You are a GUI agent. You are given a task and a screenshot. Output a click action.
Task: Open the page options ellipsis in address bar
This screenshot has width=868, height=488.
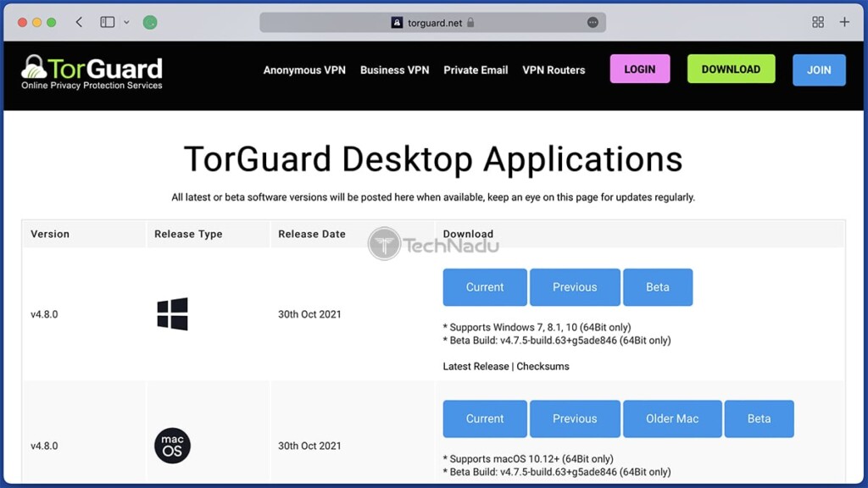pos(593,23)
